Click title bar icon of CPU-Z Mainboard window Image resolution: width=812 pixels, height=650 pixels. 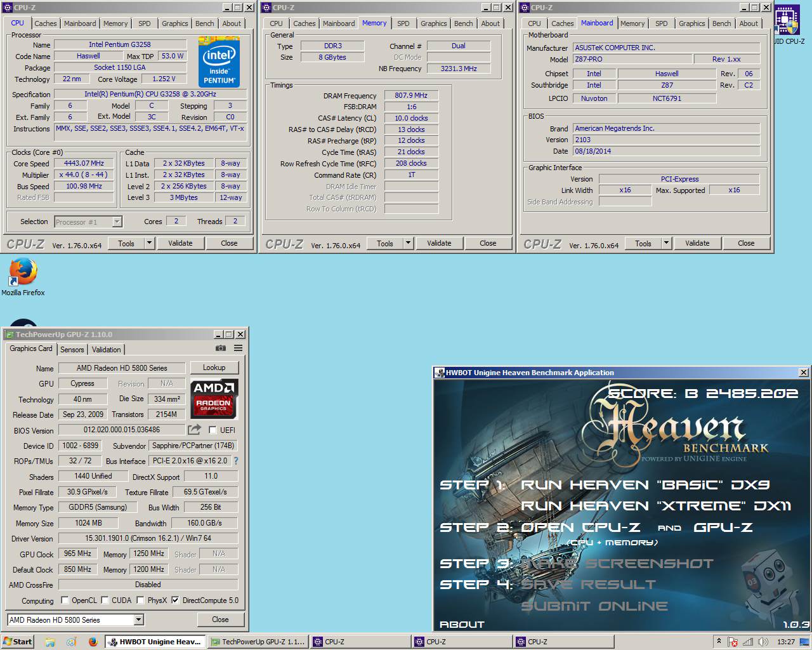525,7
